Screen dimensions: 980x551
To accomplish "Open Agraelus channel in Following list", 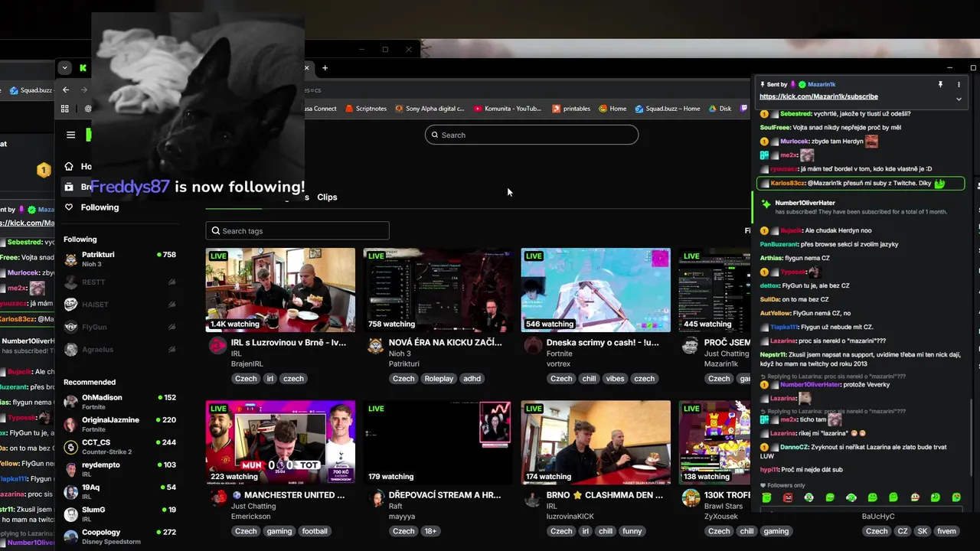I will [x=119, y=349].
